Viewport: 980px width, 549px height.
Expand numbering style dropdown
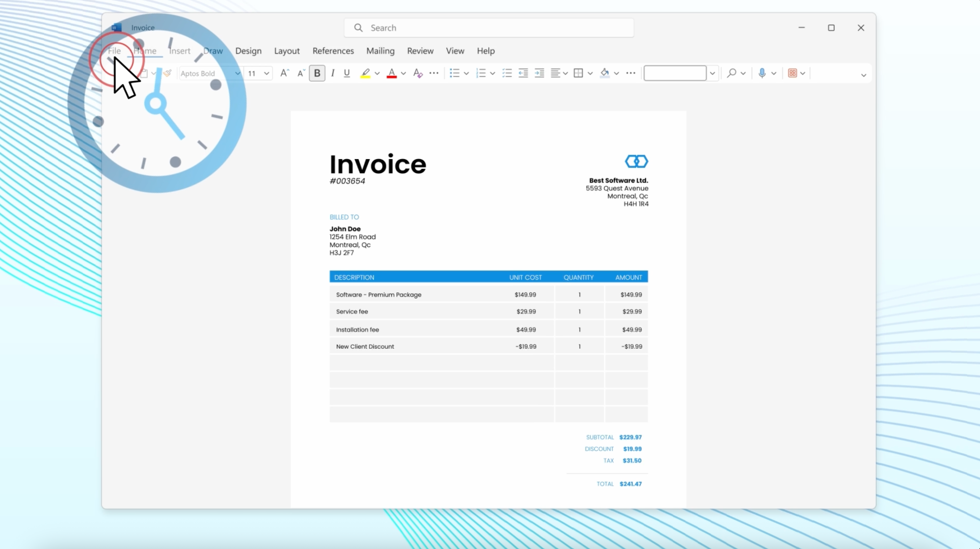point(492,74)
